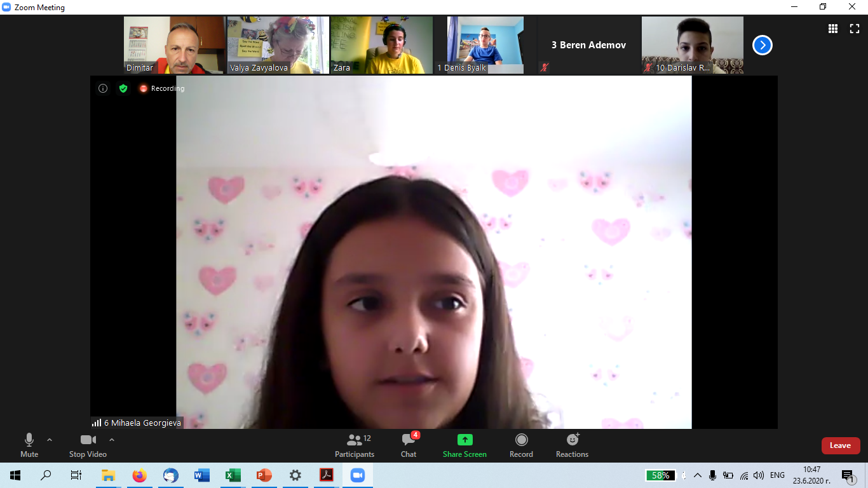Switch the ENG input language
Screen dimensions: 868x488
point(777,475)
